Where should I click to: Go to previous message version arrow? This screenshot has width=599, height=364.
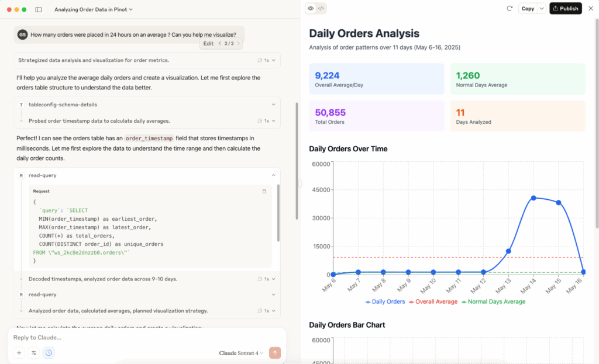[220, 44]
